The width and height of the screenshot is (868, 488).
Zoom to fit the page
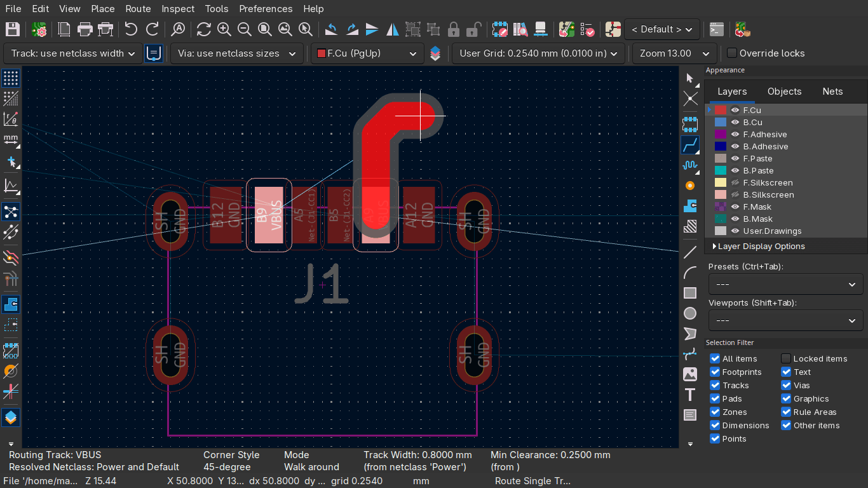[x=264, y=29]
